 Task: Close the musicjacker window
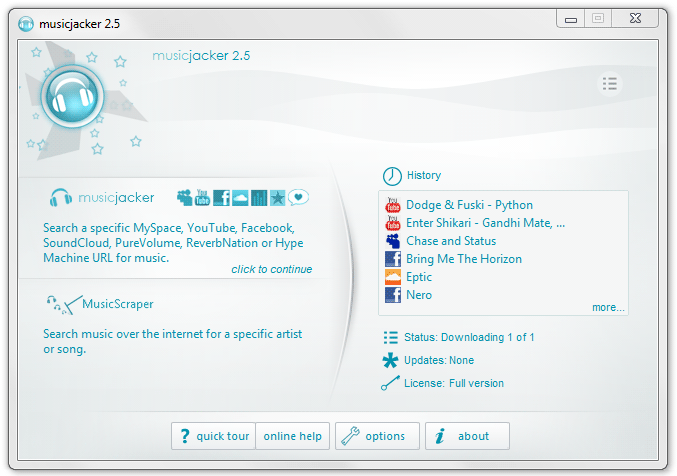point(635,19)
